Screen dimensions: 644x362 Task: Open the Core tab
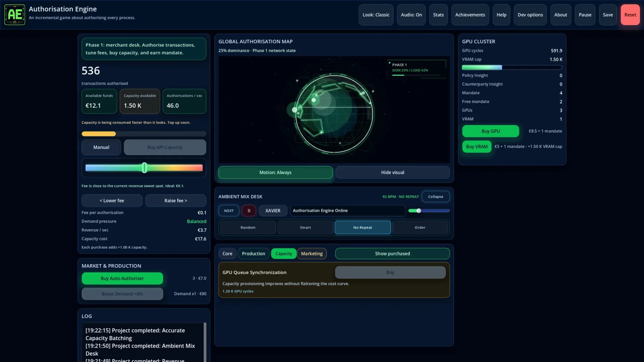coord(227,253)
